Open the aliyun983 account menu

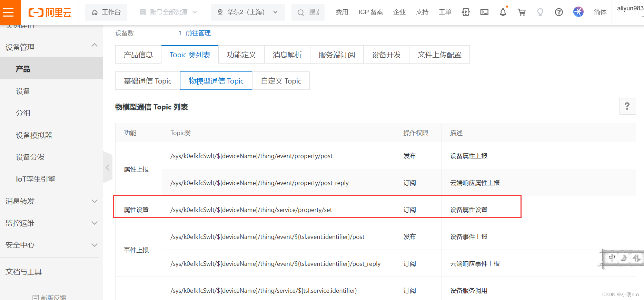tap(630, 8)
